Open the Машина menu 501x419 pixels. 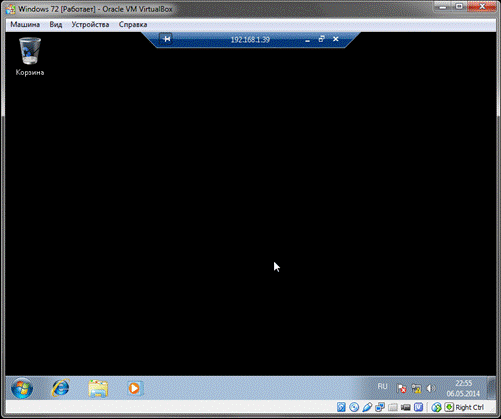(25, 24)
